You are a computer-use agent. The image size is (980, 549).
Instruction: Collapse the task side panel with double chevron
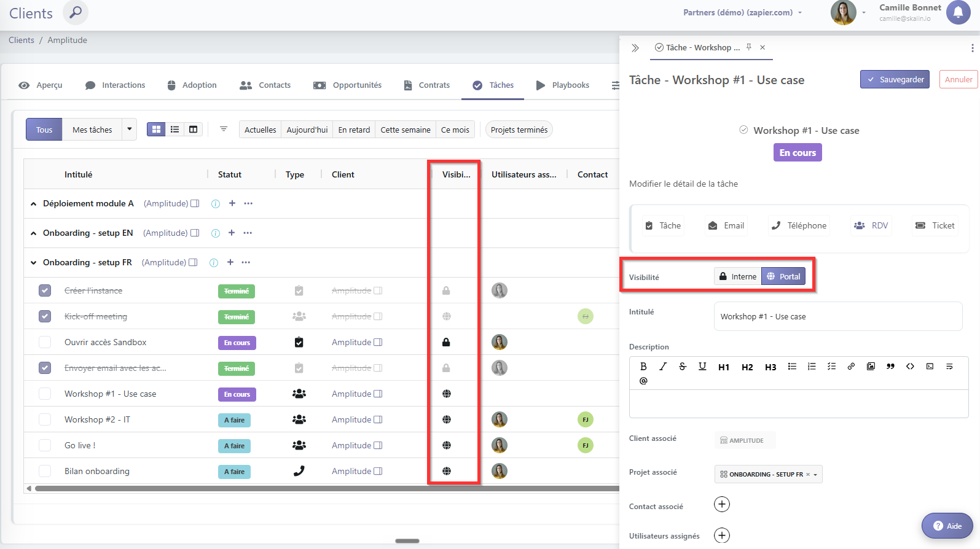pyautogui.click(x=635, y=48)
